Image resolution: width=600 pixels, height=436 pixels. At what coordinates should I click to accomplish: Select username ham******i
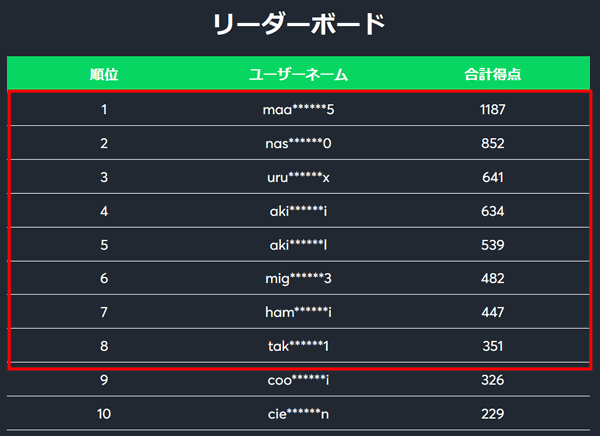298,312
